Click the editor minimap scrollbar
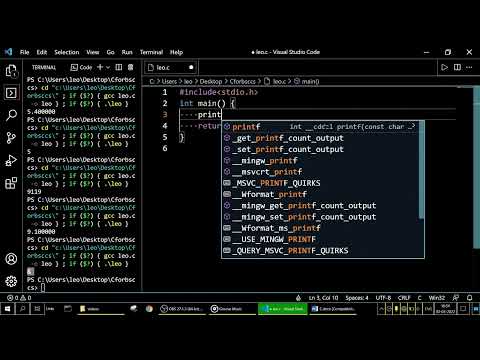 476,167
